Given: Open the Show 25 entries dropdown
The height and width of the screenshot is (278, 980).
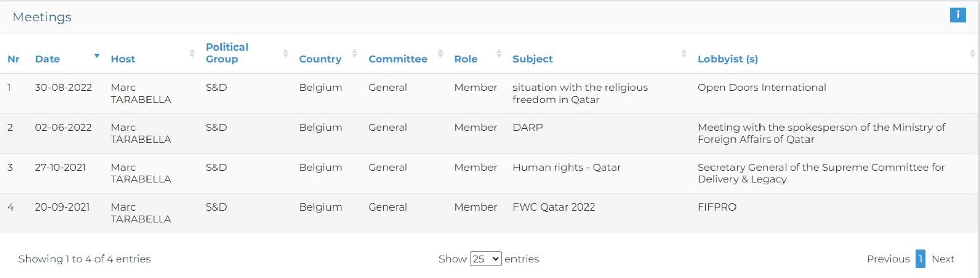Looking at the screenshot, I should (485, 259).
